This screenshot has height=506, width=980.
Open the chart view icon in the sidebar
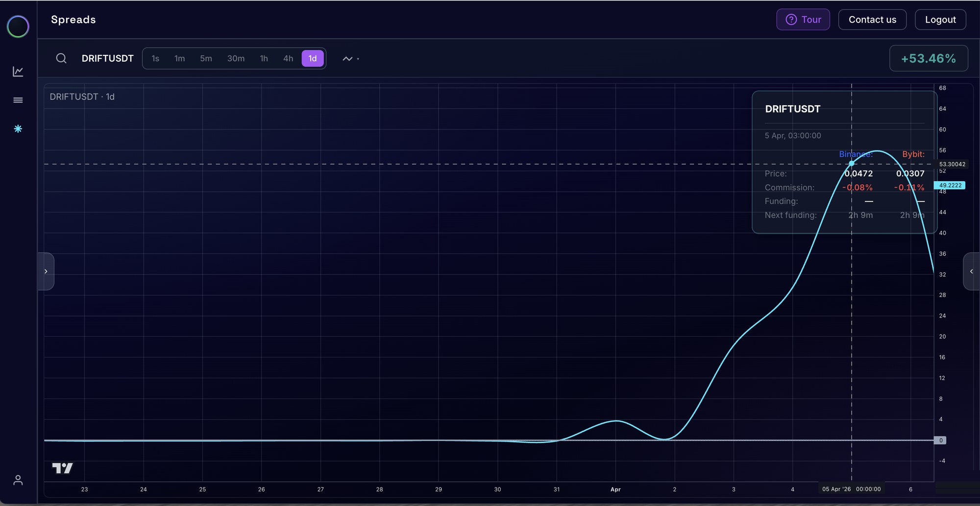click(18, 72)
